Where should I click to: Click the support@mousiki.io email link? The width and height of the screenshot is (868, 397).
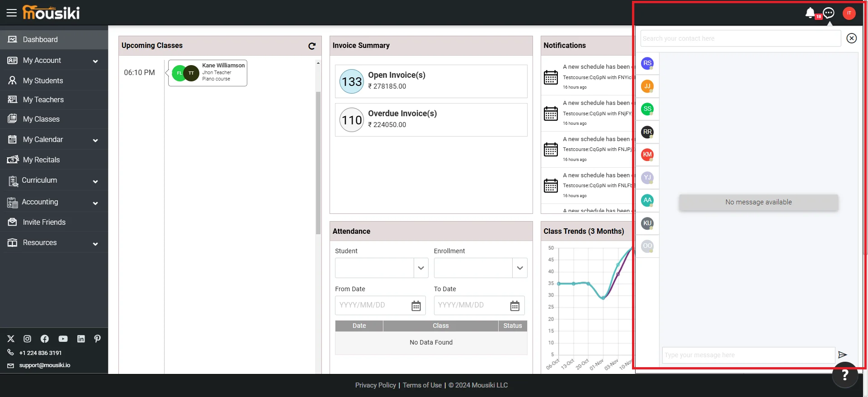pyautogui.click(x=44, y=365)
